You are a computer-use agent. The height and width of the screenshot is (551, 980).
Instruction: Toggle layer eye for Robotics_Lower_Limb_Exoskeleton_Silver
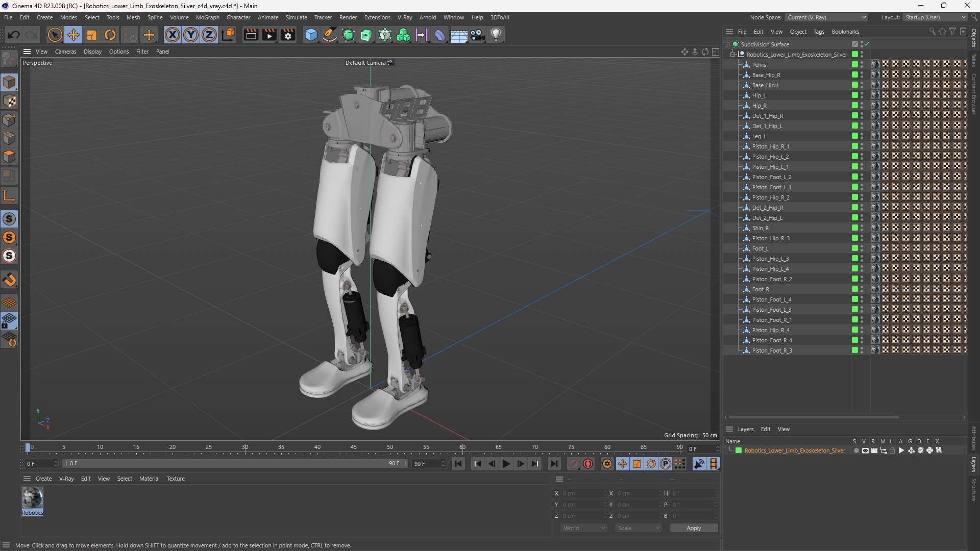pyautogui.click(x=865, y=450)
